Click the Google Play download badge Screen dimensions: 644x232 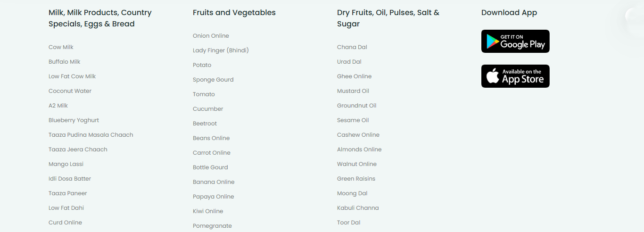click(515, 41)
